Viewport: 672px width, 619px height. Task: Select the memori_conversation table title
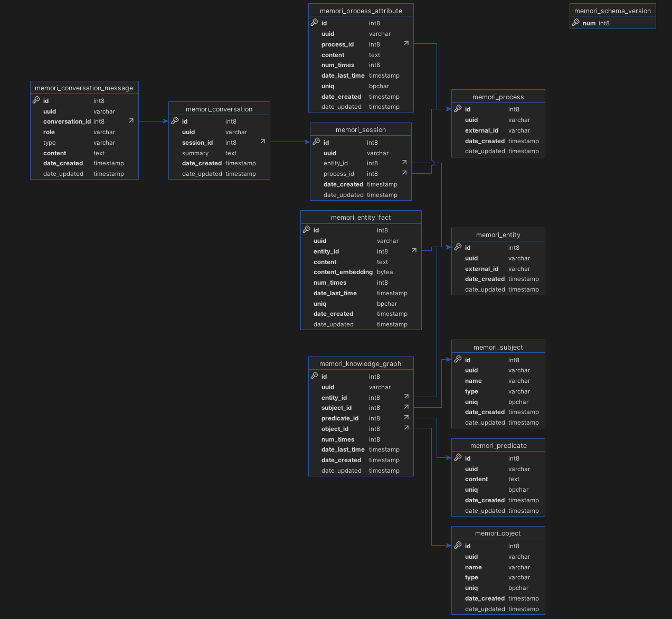coord(219,109)
